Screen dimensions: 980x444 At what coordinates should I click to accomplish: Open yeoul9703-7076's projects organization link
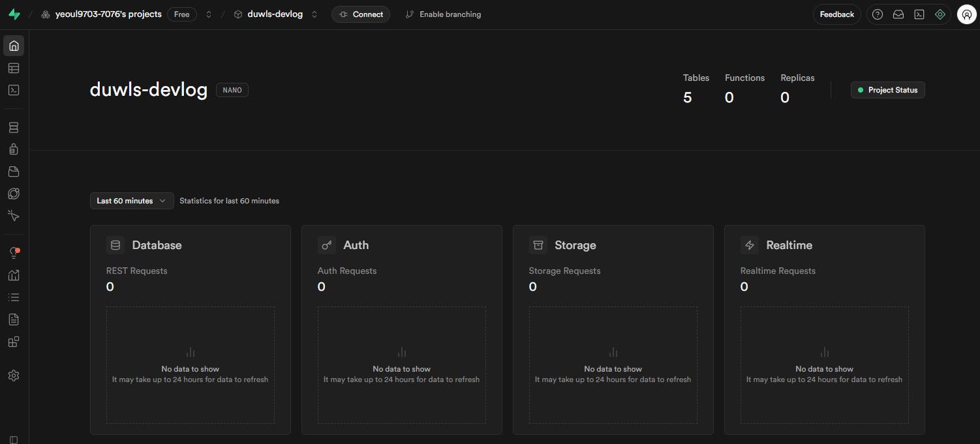coord(108,14)
